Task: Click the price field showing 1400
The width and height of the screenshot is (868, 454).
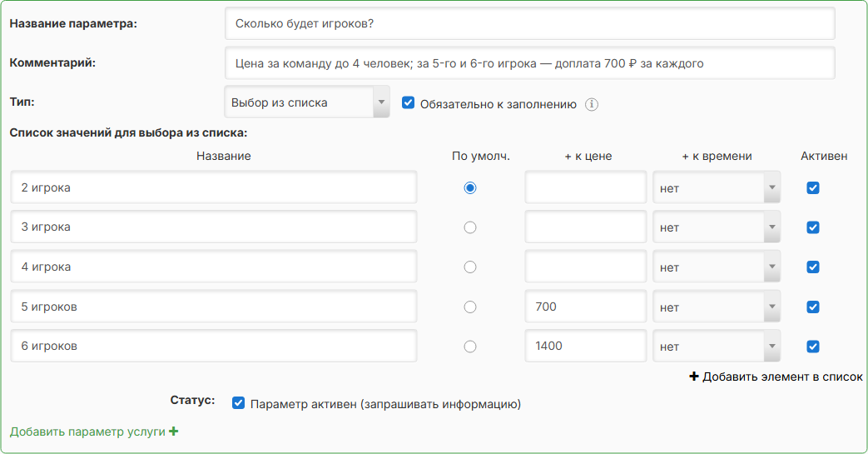Action: 586,346
